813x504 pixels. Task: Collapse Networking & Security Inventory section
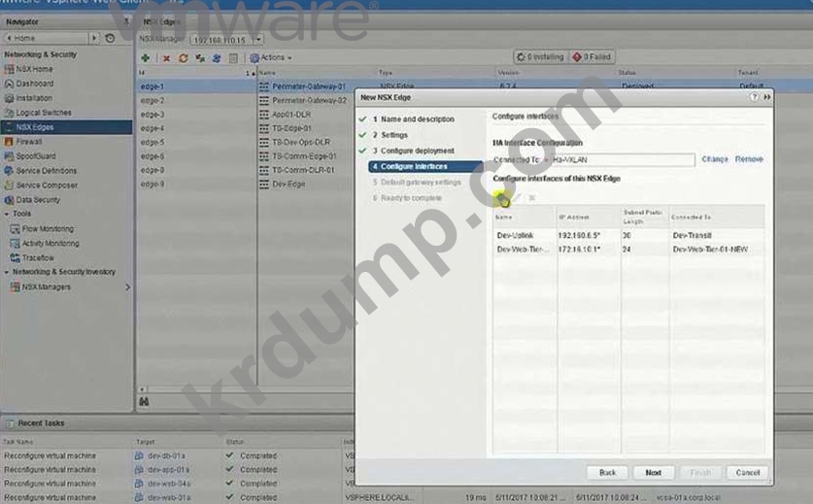point(6,272)
